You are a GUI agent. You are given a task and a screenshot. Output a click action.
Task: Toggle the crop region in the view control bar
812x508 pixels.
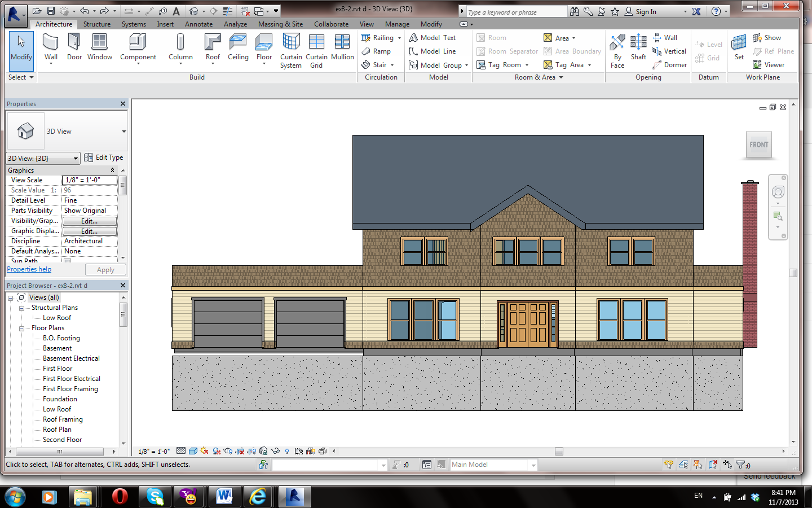pos(240,450)
